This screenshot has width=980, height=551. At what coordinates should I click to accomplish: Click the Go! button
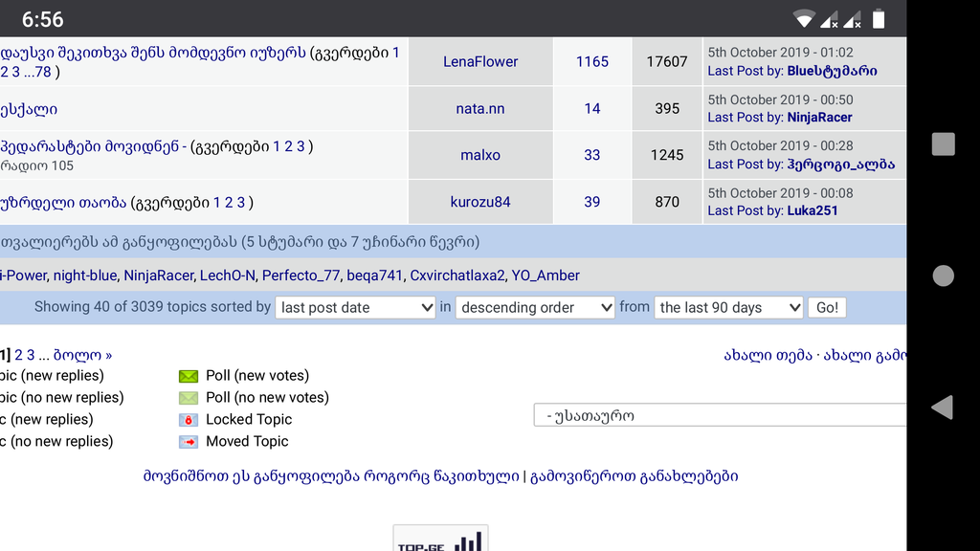[827, 307]
